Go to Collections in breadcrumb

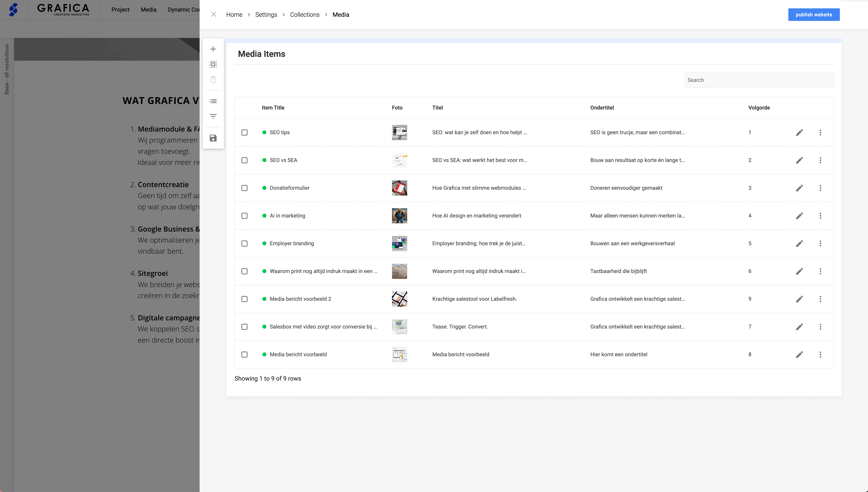pyautogui.click(x=304, y=14)
